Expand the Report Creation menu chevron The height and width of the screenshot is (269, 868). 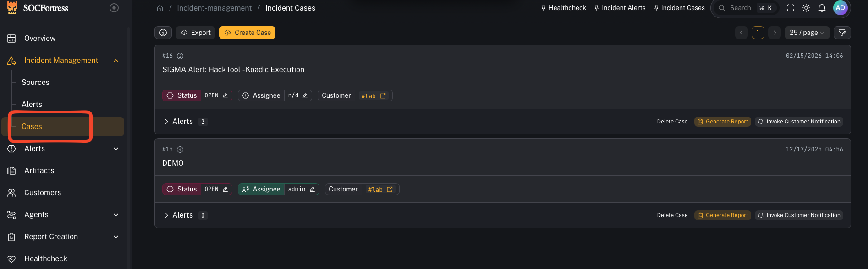pyautogui.click(x=116, y=237)
